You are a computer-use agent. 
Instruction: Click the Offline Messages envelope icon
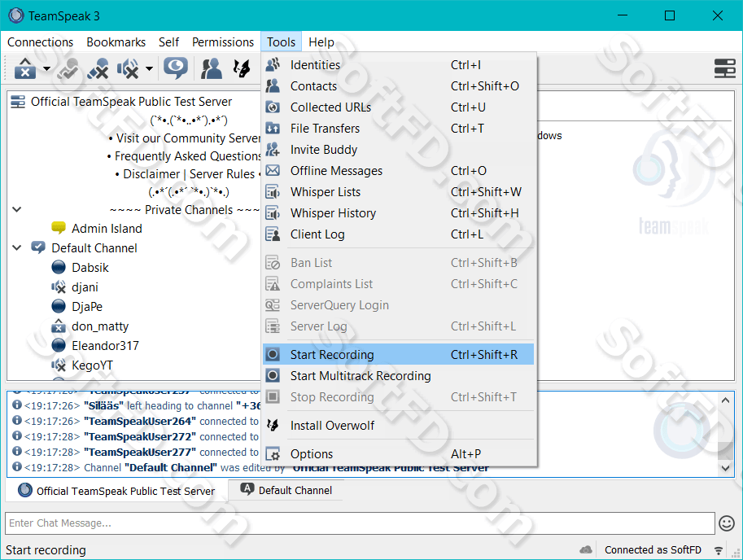point(273,170)
